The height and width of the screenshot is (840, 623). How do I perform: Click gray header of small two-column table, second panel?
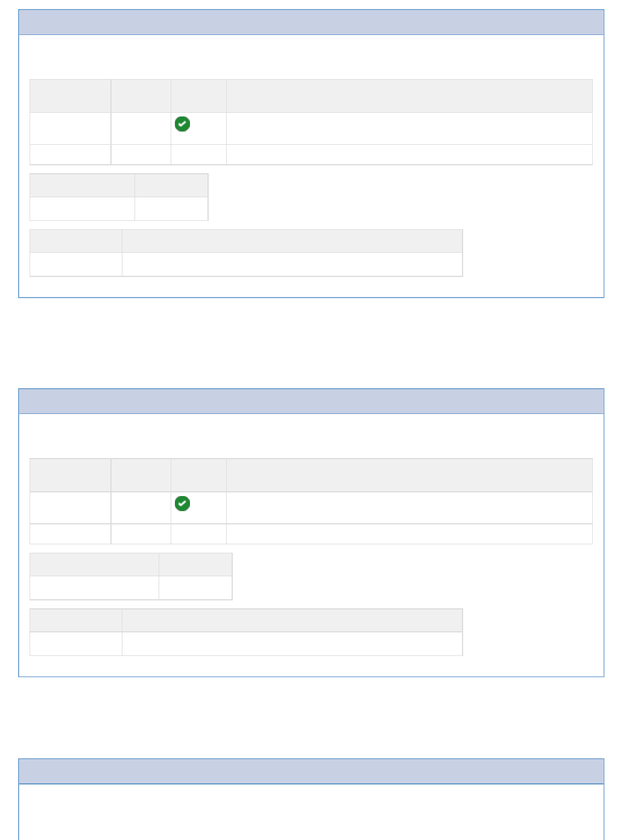tap(131, 564)
